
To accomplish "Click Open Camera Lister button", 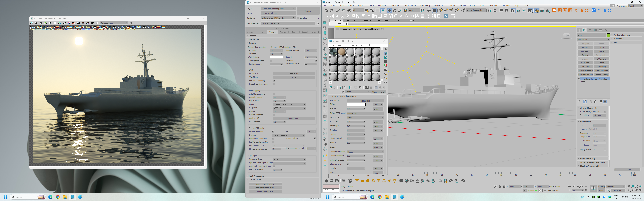I will [x=265, y=191].
